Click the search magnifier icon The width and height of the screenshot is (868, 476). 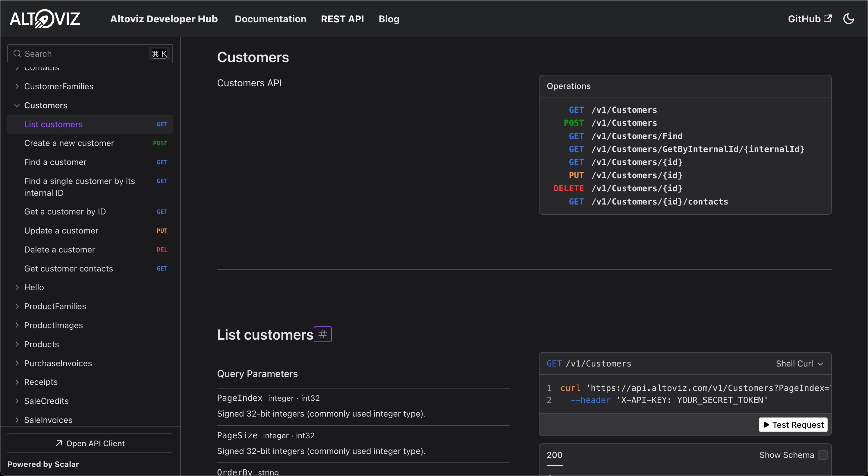[x=17, y=54]
